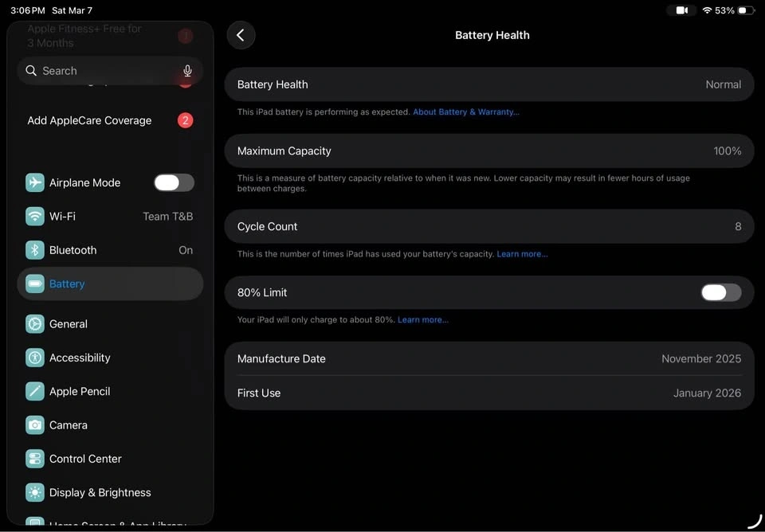Open Learn more link under 80% Limit
This screenshot has width=765, height=532.
coord(422,320)
